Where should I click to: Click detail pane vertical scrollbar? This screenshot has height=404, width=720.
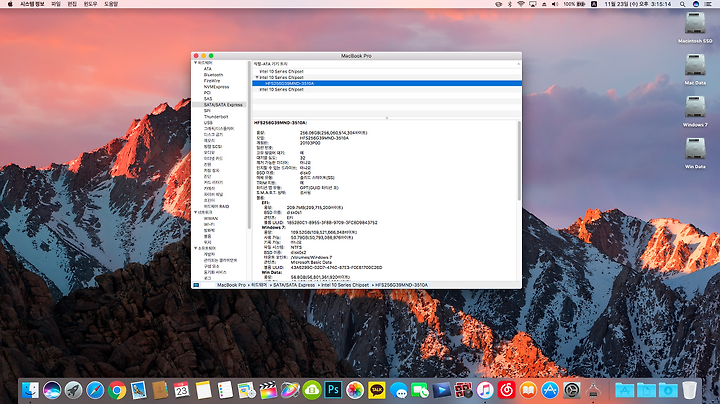pos(519,161)
